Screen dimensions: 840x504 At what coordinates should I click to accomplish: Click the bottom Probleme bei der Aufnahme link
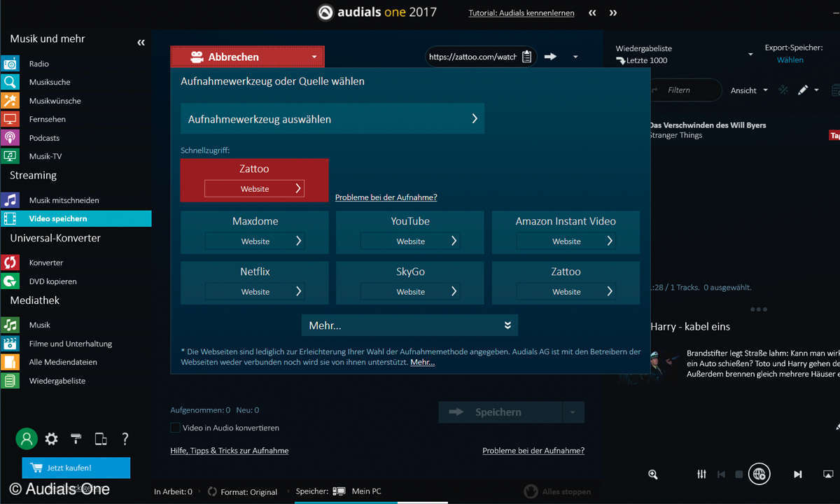(533, 451)
